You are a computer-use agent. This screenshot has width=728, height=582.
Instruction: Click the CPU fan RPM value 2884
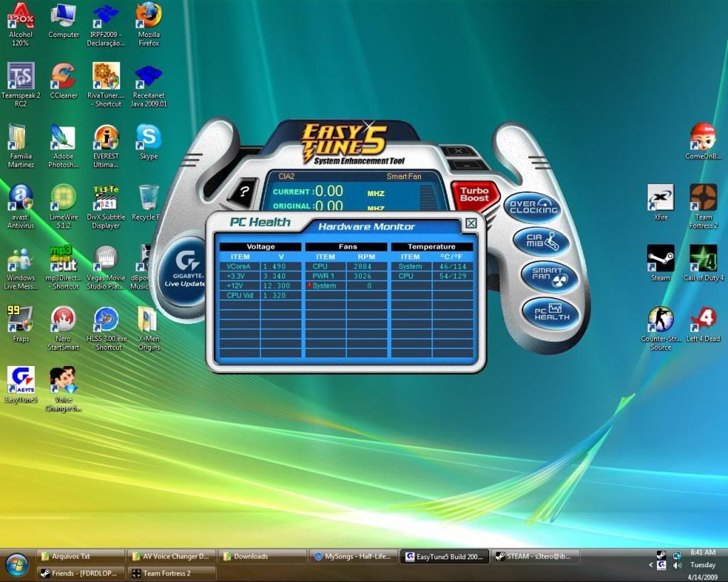[362, 266]
